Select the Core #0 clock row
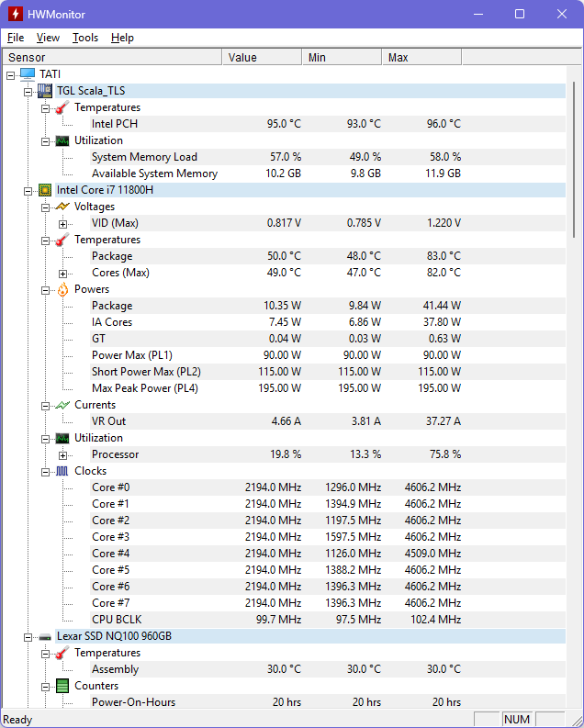The height and width of the screenshot is (728, 584). 328,487
